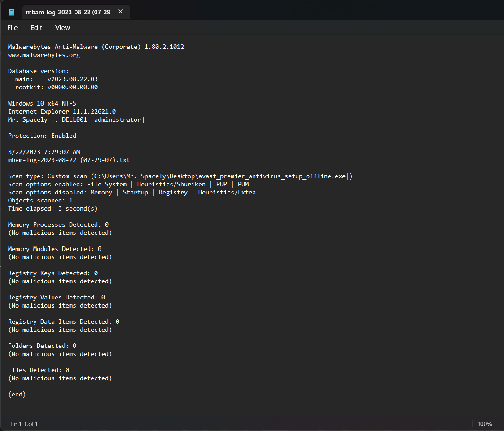Click the Mr. Spacely :: DELL001 line
The image size is (504, 431).
pyautogui.click(x=76, y=120)
